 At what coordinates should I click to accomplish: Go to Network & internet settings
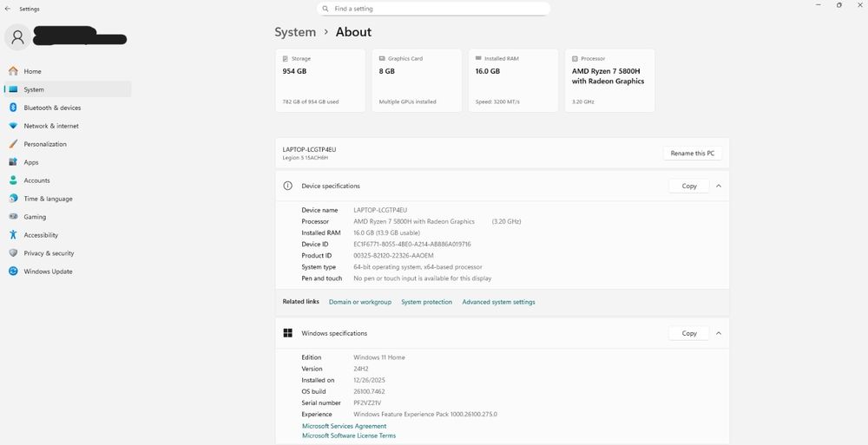click(68, 126)
